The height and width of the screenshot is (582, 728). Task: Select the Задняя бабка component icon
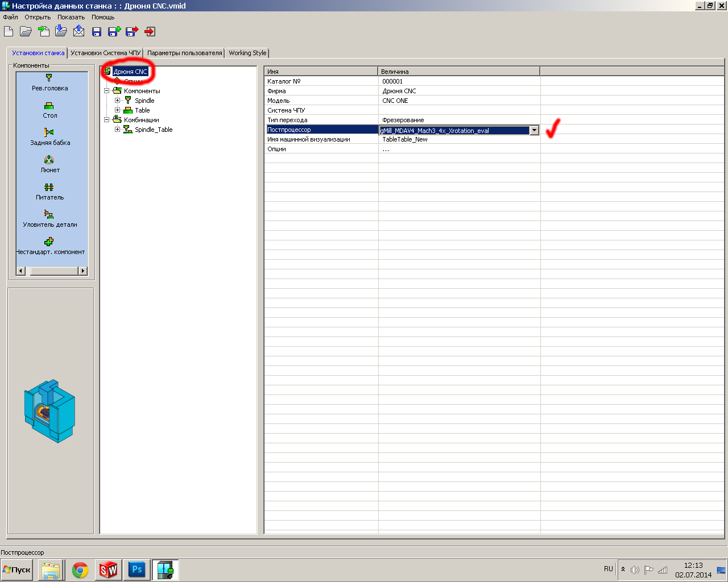tap(49, 132)
